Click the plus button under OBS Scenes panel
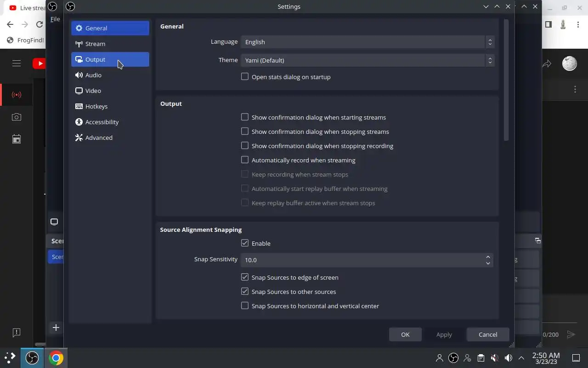 click(x=56, y=328)
